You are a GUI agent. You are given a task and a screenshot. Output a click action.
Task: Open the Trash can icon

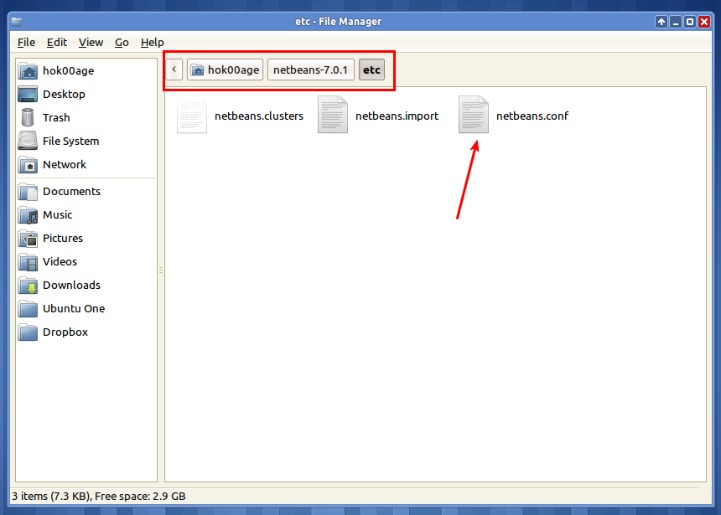(28, 118)
